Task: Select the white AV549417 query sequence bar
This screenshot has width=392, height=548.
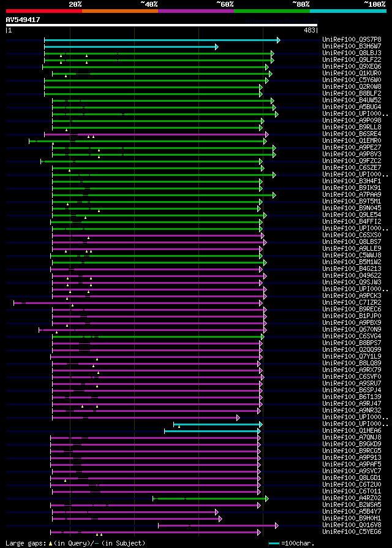Action: coord(162,25)
